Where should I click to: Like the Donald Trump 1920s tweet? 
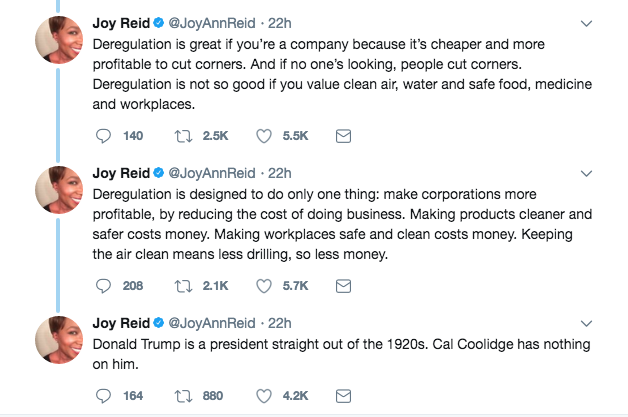tap(265, 395)
